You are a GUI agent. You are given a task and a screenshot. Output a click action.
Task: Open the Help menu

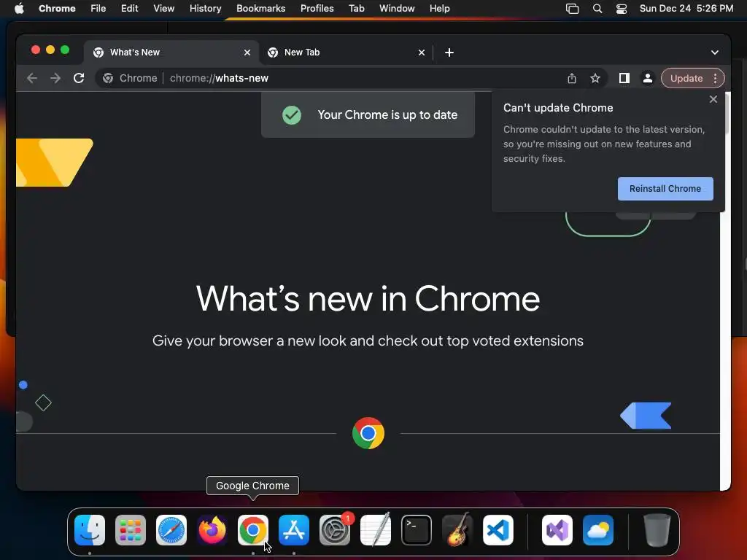tap(439, 8)
